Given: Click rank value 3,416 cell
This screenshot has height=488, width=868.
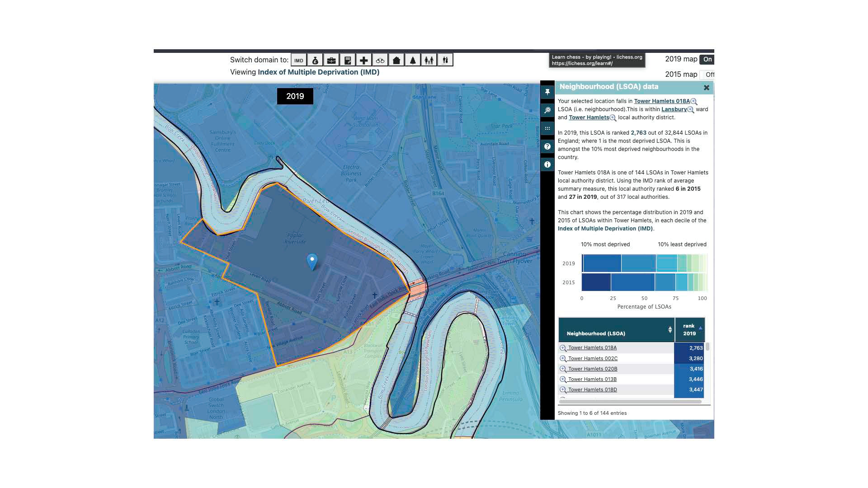Looking at the screenshot, I should point(689,369).
